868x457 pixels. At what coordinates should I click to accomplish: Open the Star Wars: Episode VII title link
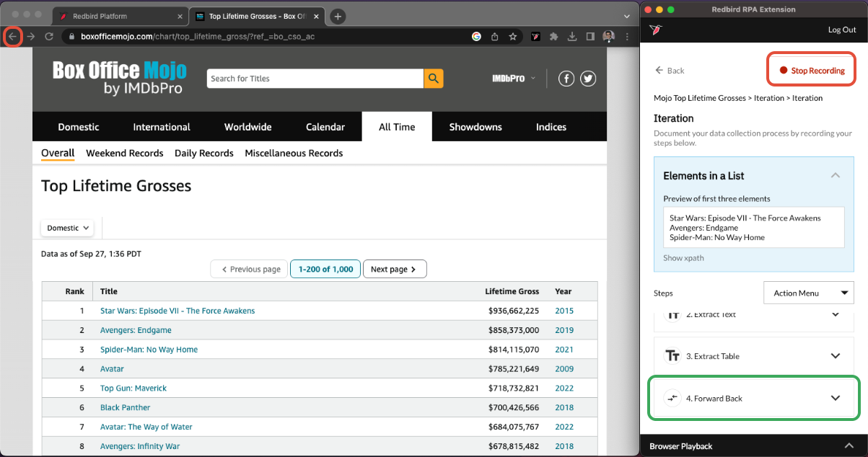tap(177, 311)
